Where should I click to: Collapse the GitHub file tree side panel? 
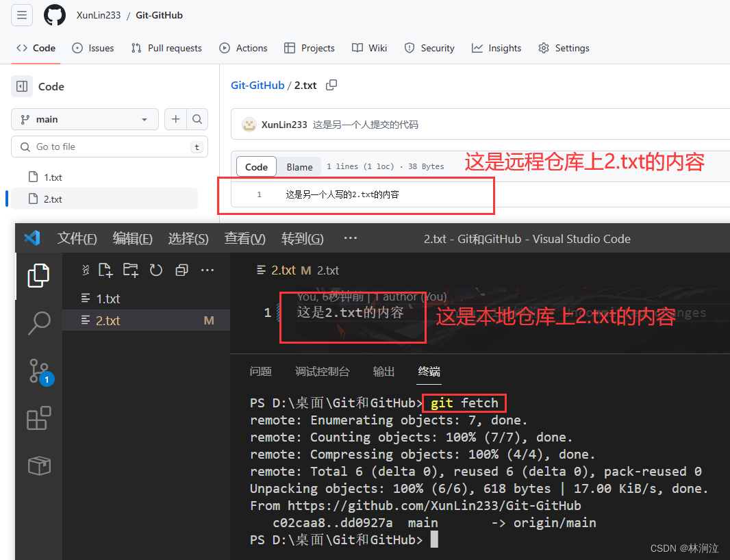click(x=22, y=86)
